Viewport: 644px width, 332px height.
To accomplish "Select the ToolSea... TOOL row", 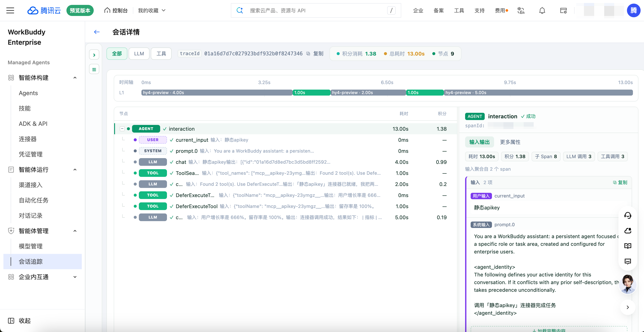I will [286, 173].
